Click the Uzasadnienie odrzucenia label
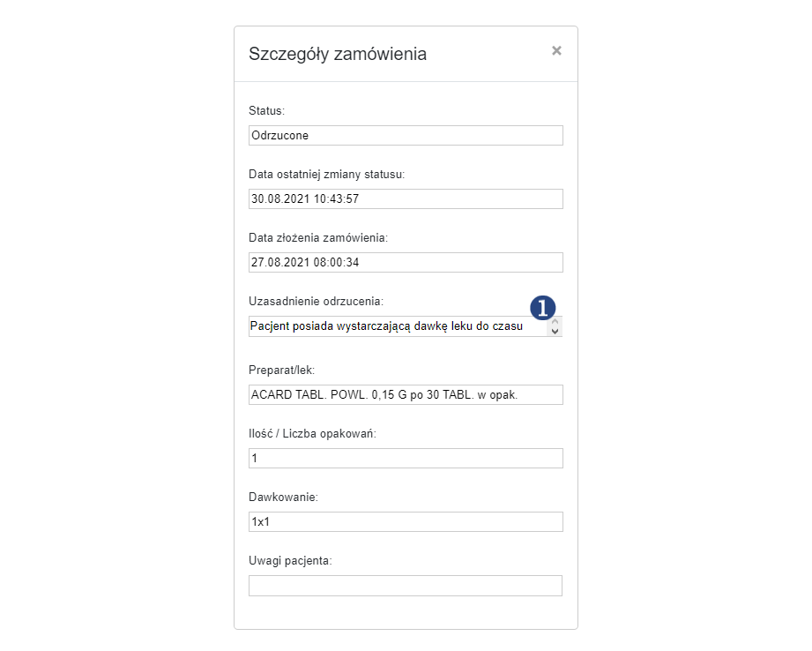 tap(316, 302)
